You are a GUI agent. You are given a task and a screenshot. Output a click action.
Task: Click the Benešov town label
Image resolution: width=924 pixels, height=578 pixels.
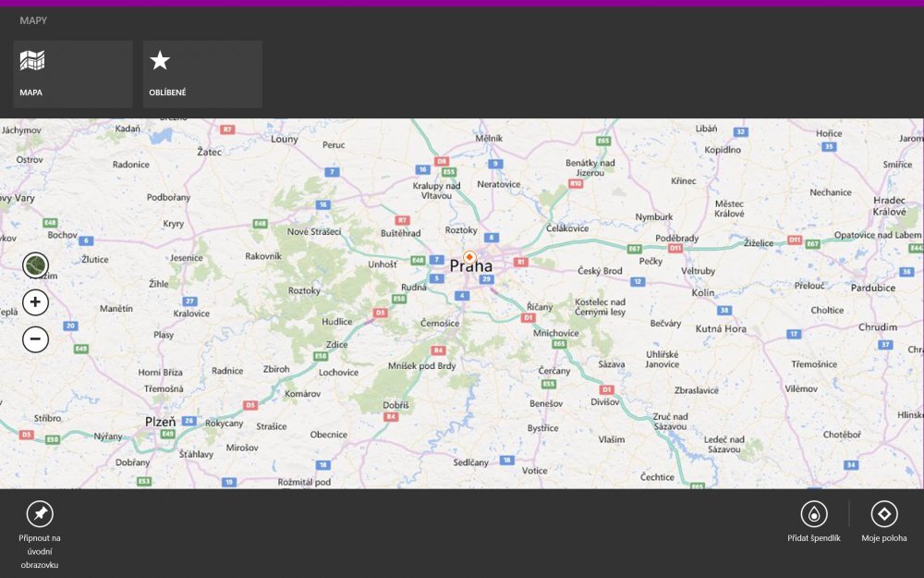[x=546, y=403]
